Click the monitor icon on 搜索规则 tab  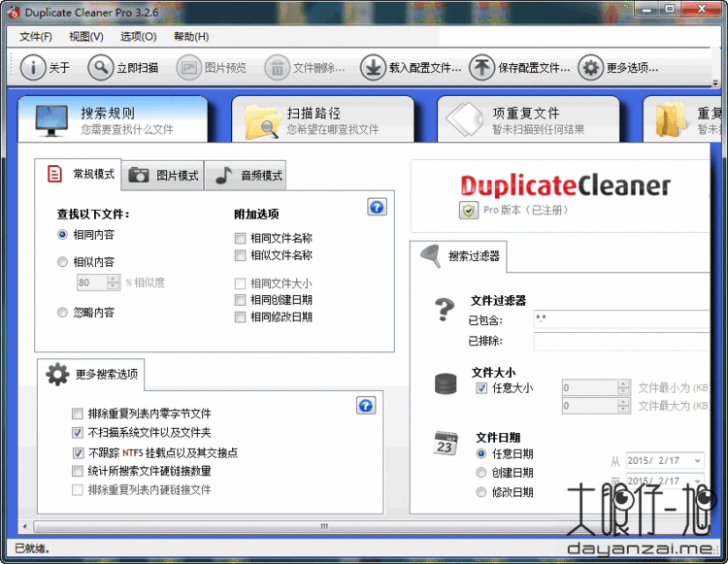point(51,120)
